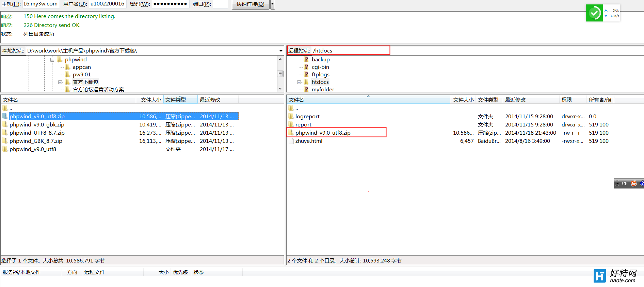Screen dimensions: 644x287
Task: Select local file phpwind_UTF8_8.7.zip
Action: [x=37, y=133]
